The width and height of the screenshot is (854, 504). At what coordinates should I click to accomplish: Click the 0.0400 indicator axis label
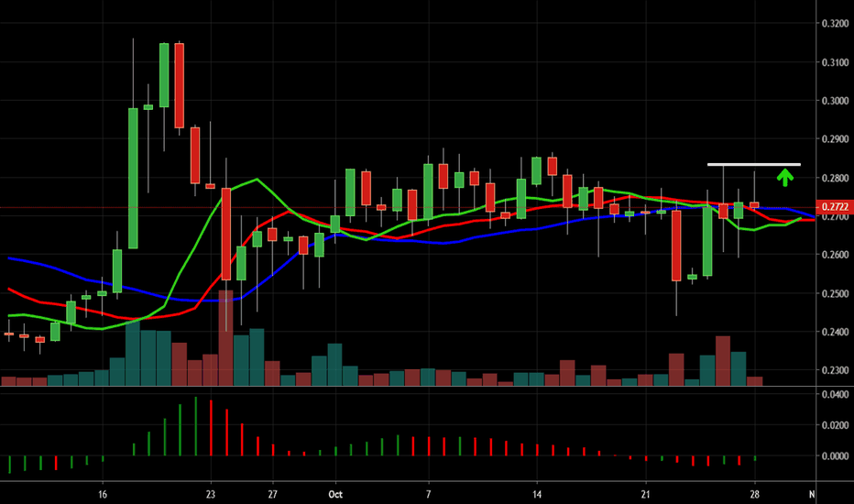coord(835,394)
